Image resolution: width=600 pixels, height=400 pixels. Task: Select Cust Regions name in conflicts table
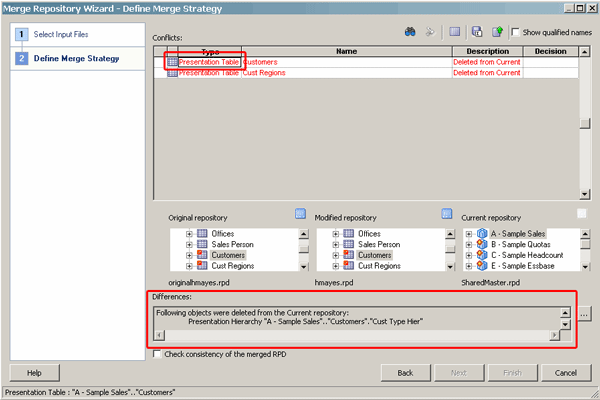[x=264, y=73]
